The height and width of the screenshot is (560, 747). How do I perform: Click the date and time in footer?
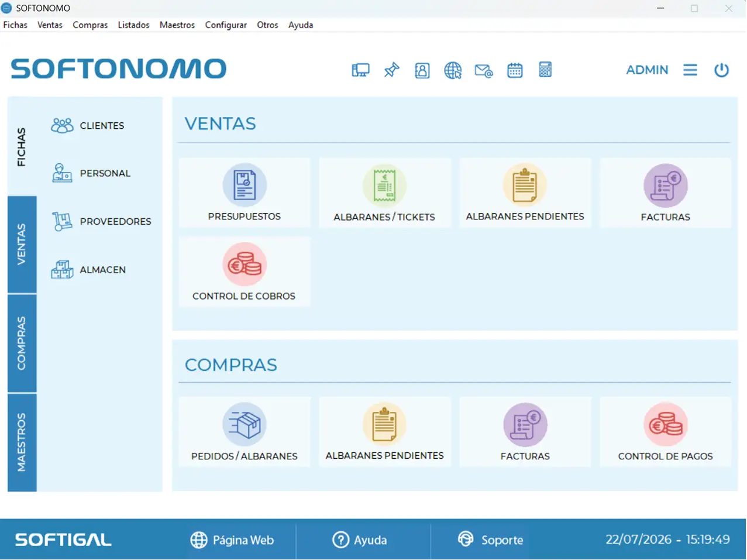(x=667, y=540)
